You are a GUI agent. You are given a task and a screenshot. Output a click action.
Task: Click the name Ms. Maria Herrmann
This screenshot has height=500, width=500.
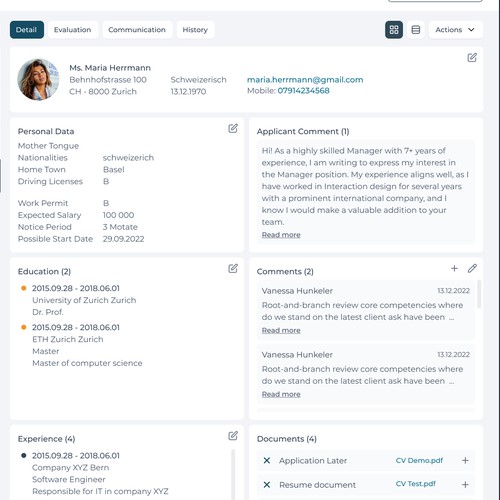click(110, 68)
